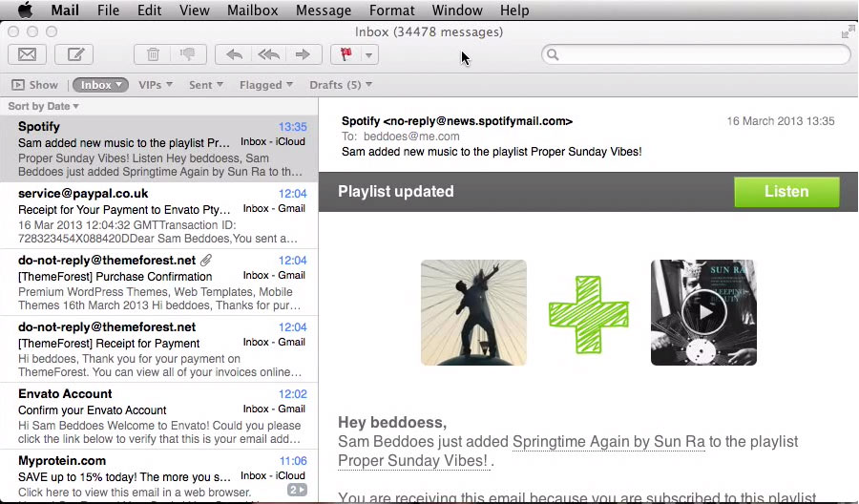The height and width of the screenshot is (504, 859).
Task: Click the attachment paperclip on the ThemeForest message
Action: pos(206,261)
